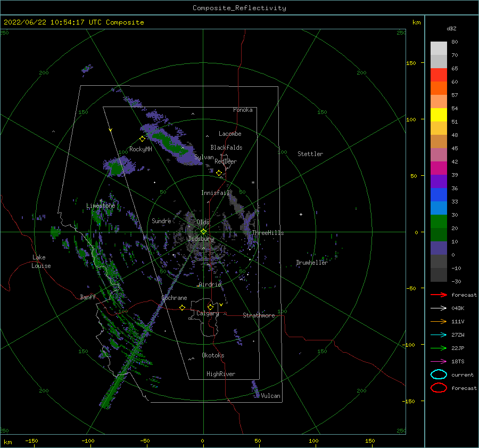Image resolution: width=479 pixels, height=448 pixels.
Task: Click the orange 111V arrow icon
Action: (x=439, y=321)
